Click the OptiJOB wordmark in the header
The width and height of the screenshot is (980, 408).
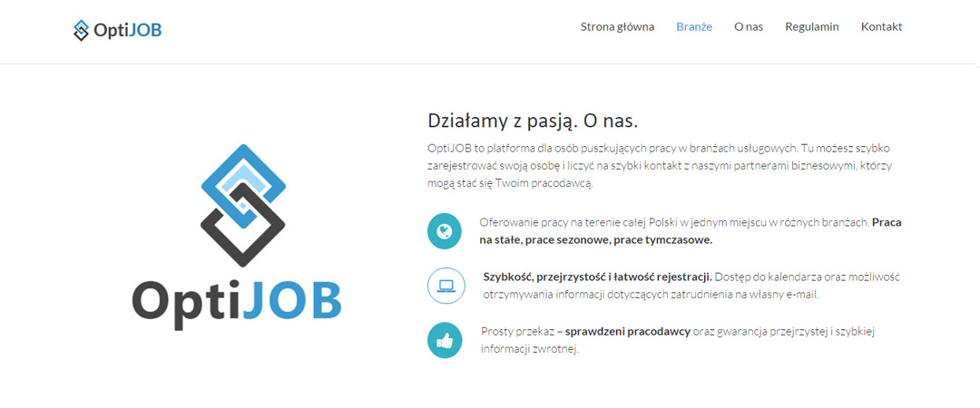click(128, 30)
